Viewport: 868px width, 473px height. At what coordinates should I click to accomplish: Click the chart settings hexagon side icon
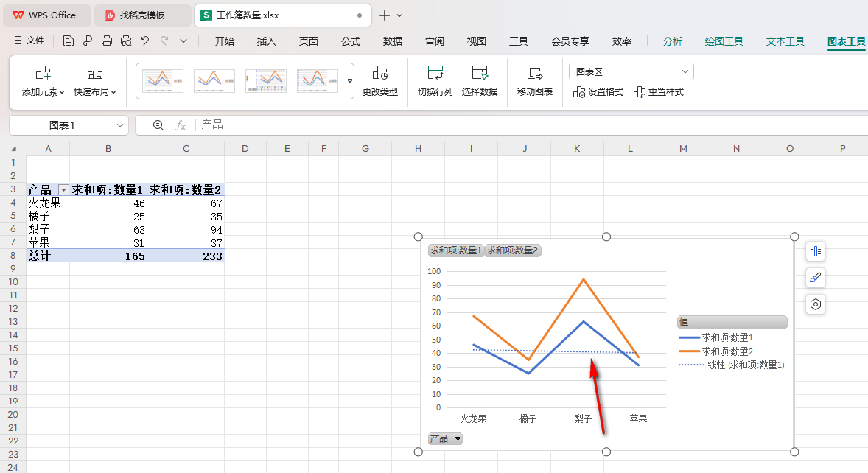click(816, 304)
